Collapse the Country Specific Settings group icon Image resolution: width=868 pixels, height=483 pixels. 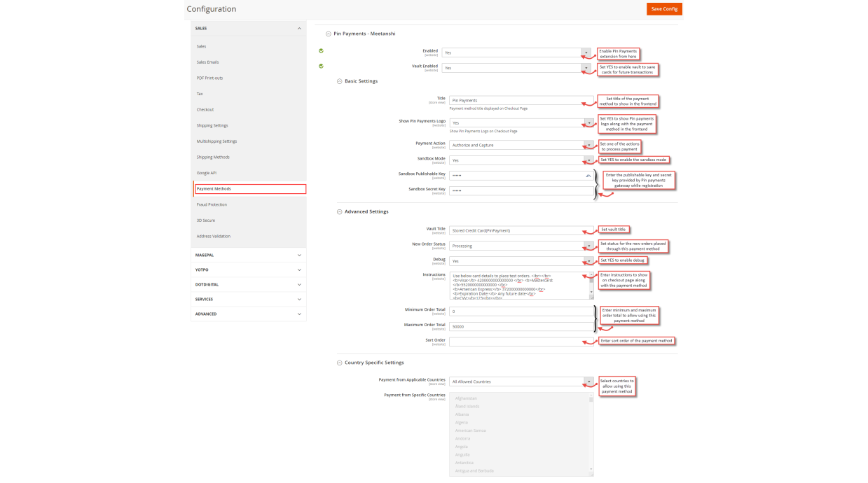pos(339,363)
